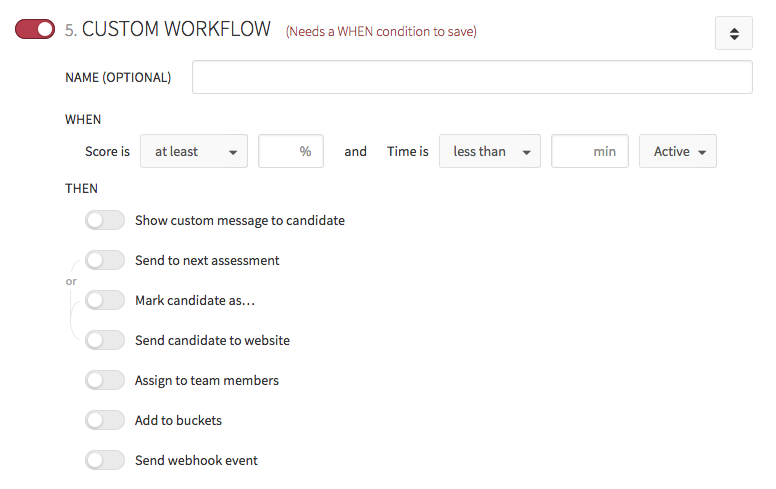The height and width of the screenshot is (489, 776).
Task: Switch on Assign to team members toggle
Action: (105, 380)
